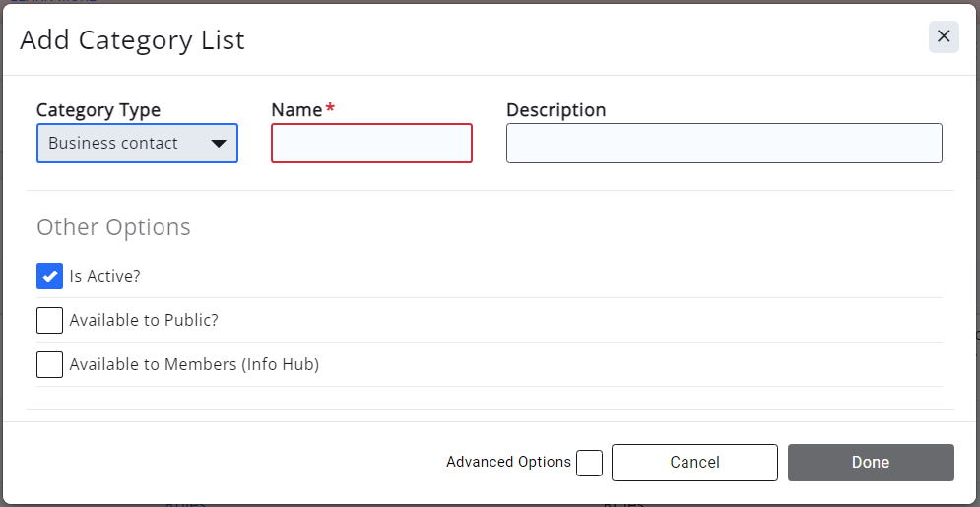Close the Add Category List dialog
Viewport: 980px width, 507px height.
point(943,36)
